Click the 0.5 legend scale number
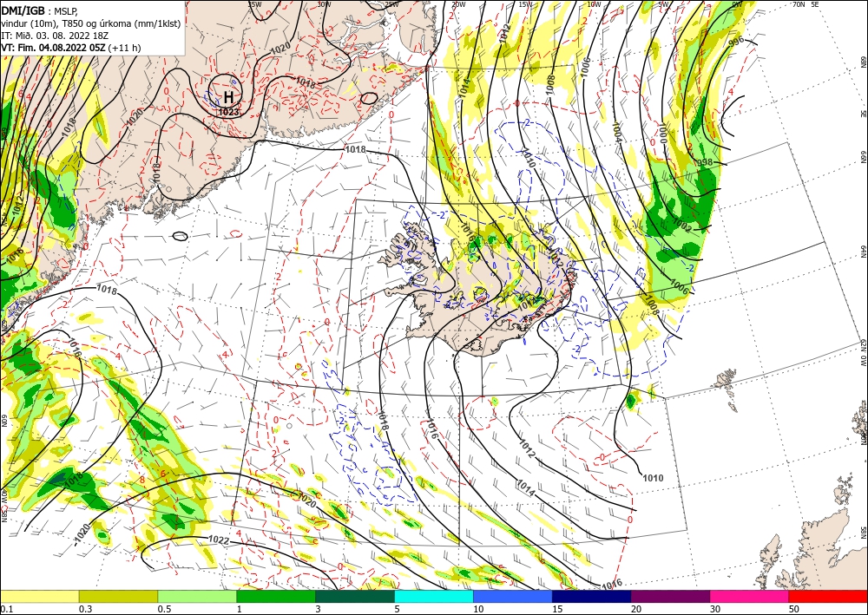This screenshot has height=615, width=868. click(x=164, y=609)
